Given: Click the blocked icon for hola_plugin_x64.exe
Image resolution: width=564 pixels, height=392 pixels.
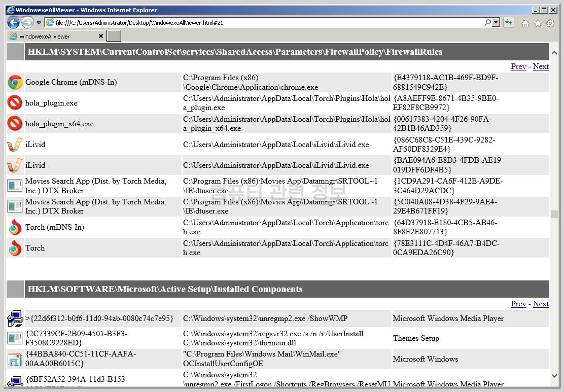Looking at the screenshot, I should tap(15, 123).
